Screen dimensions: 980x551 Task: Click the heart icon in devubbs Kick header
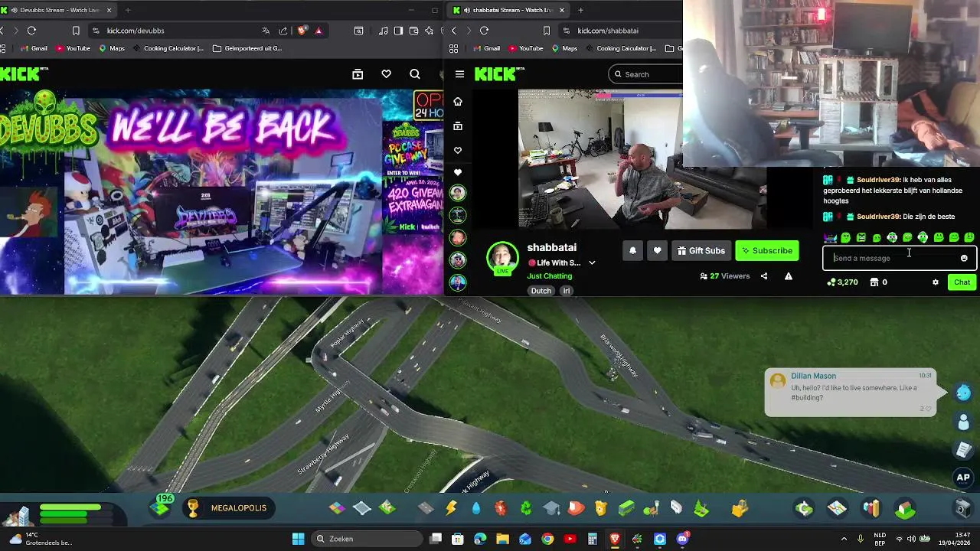(x=386, y=74)
